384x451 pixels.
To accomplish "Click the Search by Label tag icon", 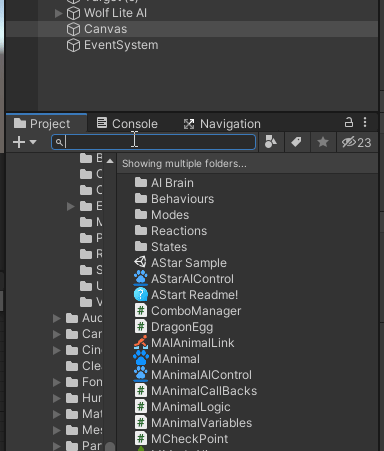I will tap(296, 142).
